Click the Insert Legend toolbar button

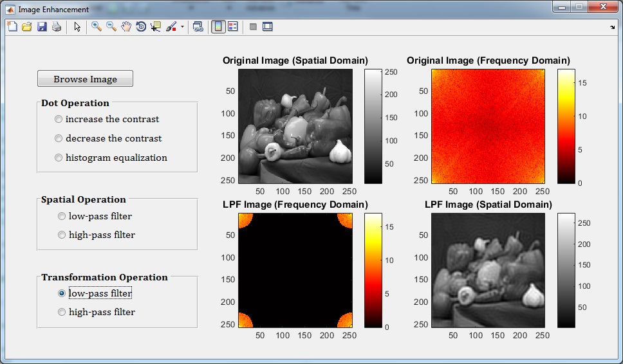coord(233,27)
